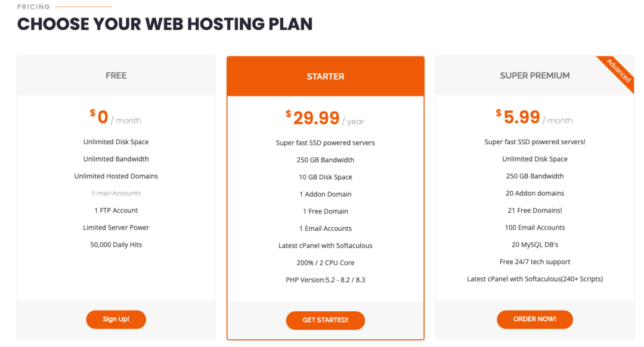Click the $29.99 per year price

(x=325, y=118)
